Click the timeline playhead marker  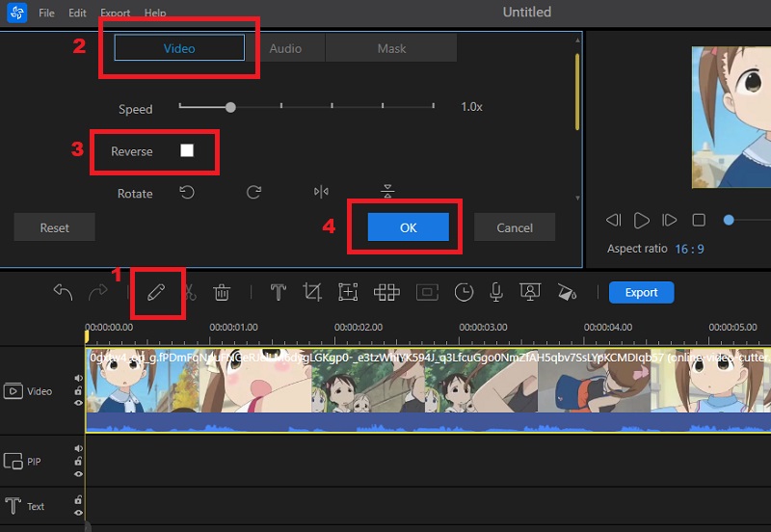tap(87, 336)
